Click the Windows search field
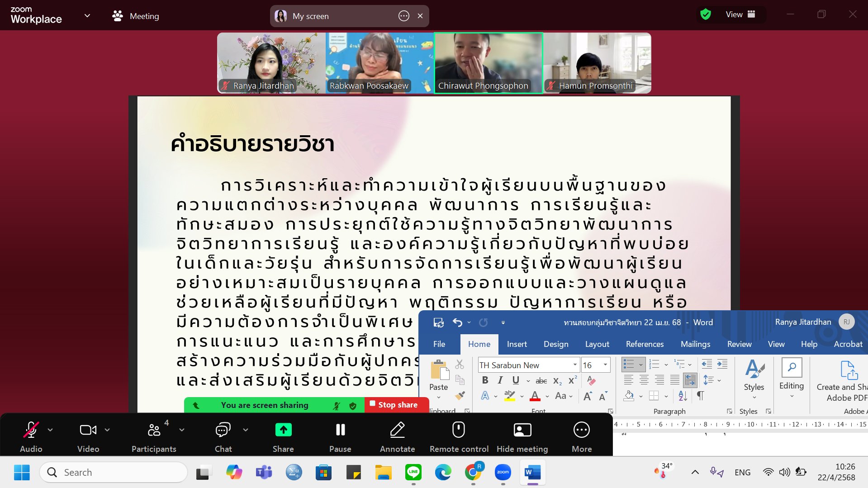868x488 pixels. point(113,472)
